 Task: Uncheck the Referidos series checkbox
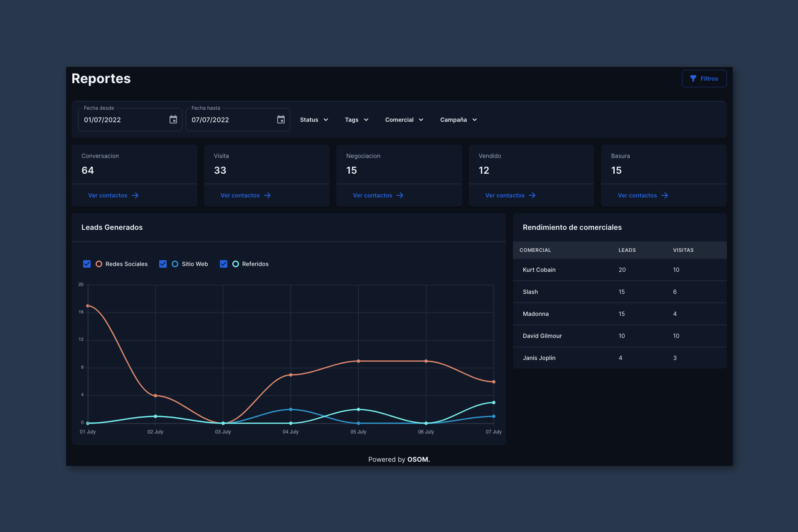click(x=224, y=264)
